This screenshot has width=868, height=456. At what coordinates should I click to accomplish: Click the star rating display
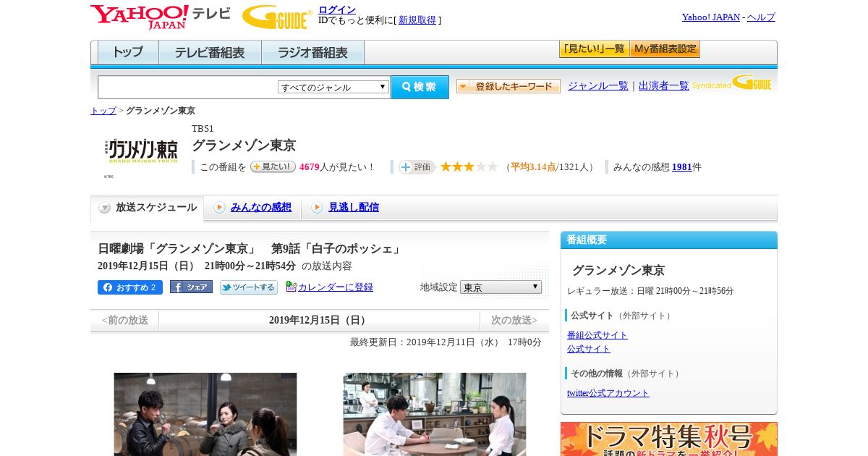(x=469, y=167)
